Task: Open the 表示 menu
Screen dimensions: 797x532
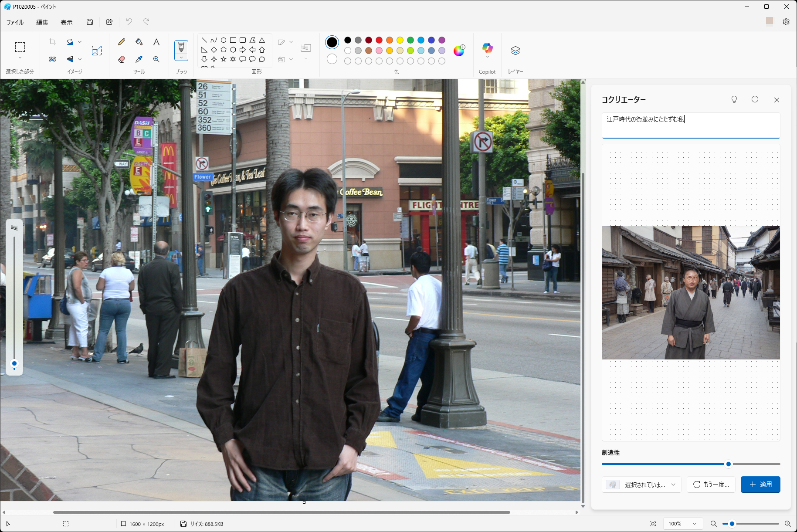Action: (66, 22)
